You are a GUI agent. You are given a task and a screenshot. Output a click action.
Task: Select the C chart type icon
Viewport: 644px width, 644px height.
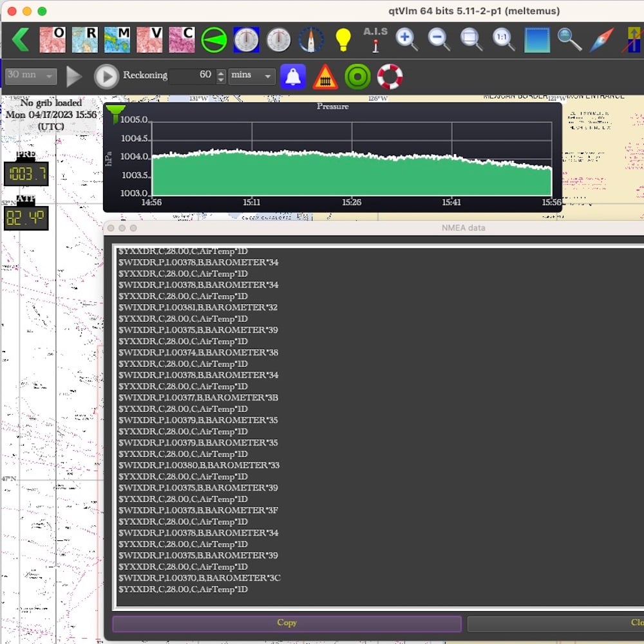182,40
